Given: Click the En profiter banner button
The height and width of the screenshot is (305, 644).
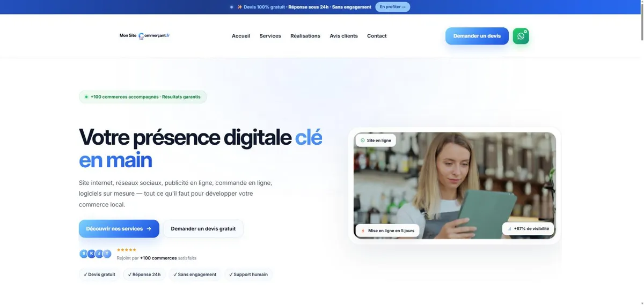Looking at the screenshot, I should coord(392,7).
